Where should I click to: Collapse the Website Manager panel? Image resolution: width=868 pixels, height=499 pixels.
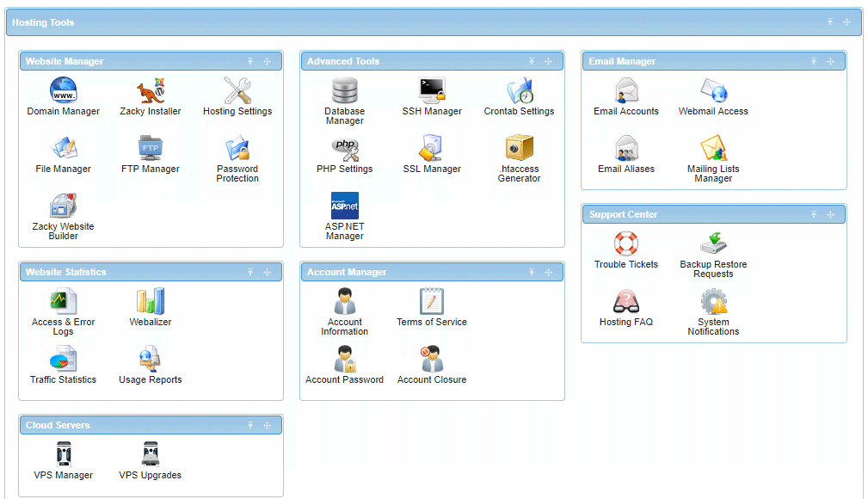tap(250, 62)
